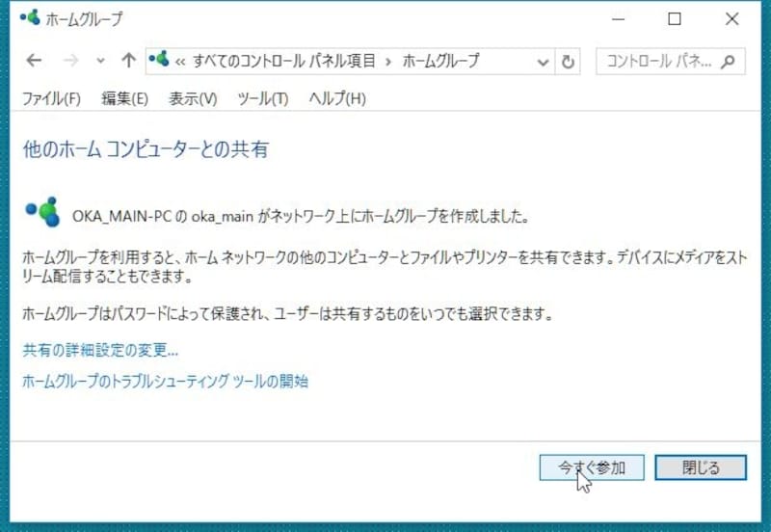Expand the breadcrumb arrow before ホームグループ
The width and height of the screenshot is (771, 532).
coord(388,62)
